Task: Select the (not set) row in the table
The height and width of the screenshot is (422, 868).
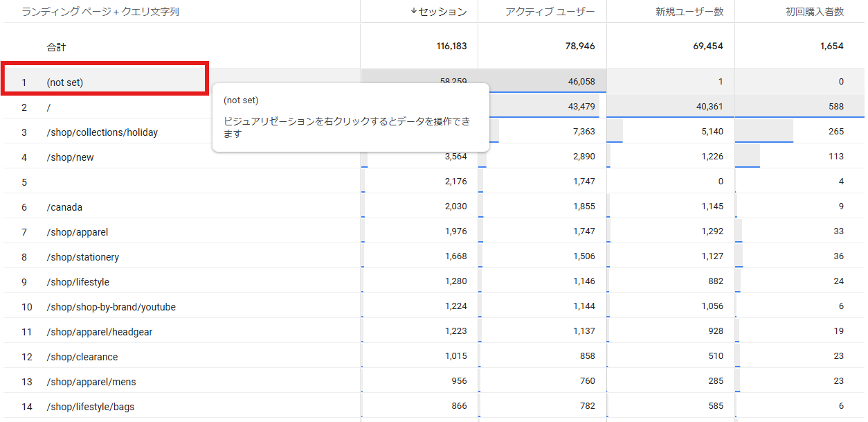Action: [65, 82]
